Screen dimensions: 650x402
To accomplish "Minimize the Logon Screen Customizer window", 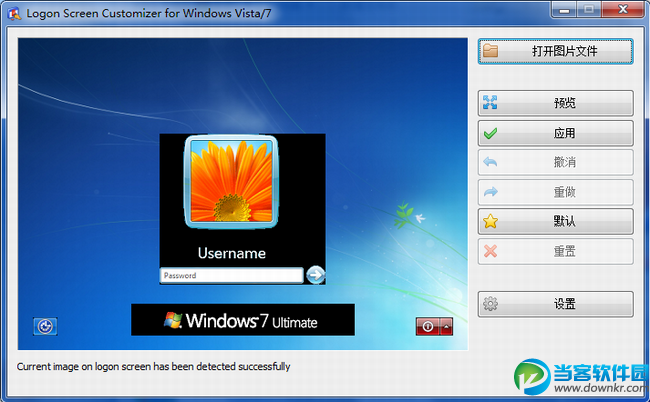I will click(x=564, y=10).
